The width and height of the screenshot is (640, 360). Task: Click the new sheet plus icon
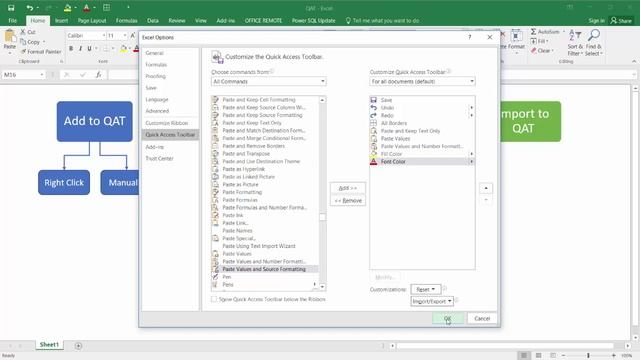click(78, 346)
